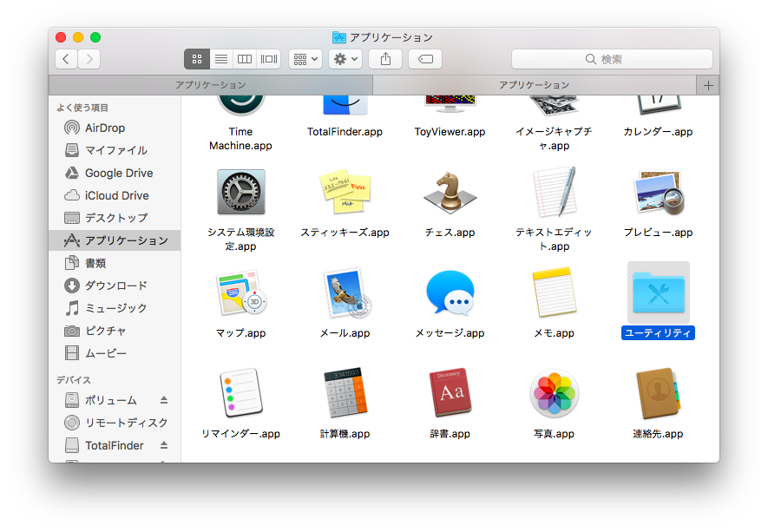768x532 pixels.
Task: Open デスクトップ in the sidebar
Action: click(115, 218)
